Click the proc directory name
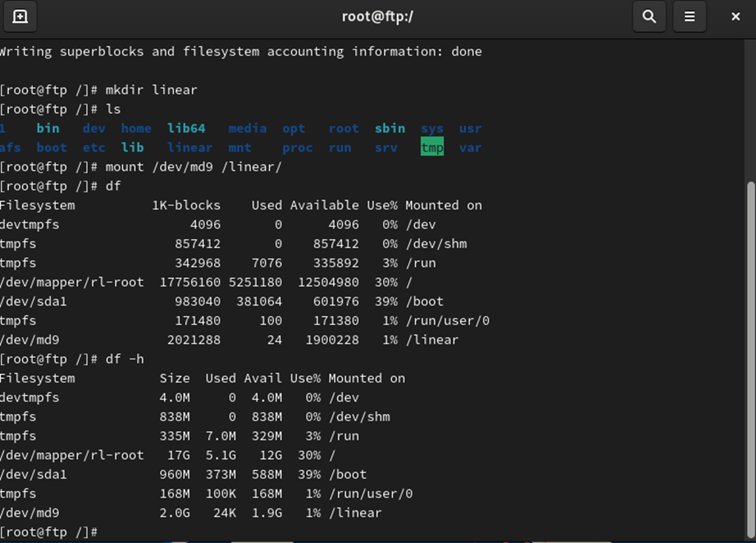The width and height of the screenshot is (756, 543). 297,148
